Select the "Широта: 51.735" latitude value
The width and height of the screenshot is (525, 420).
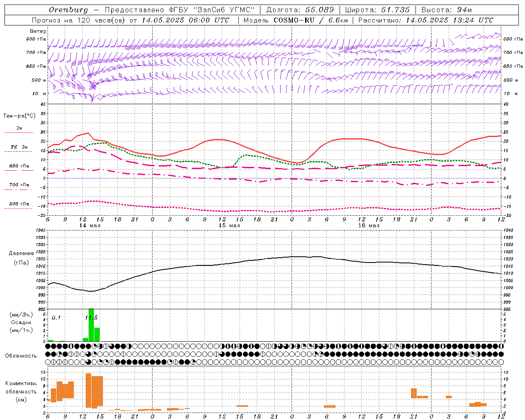tap(377, 10)
